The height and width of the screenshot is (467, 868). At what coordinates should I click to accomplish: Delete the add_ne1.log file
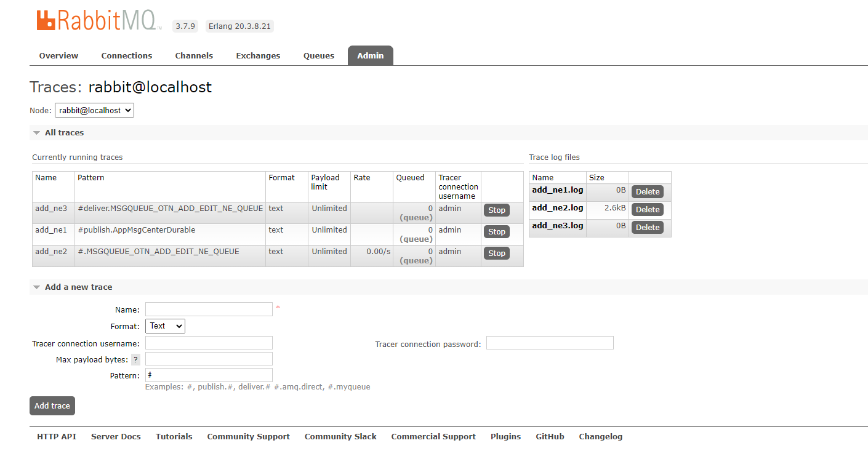pyautogui.click(x=648, y=192)
